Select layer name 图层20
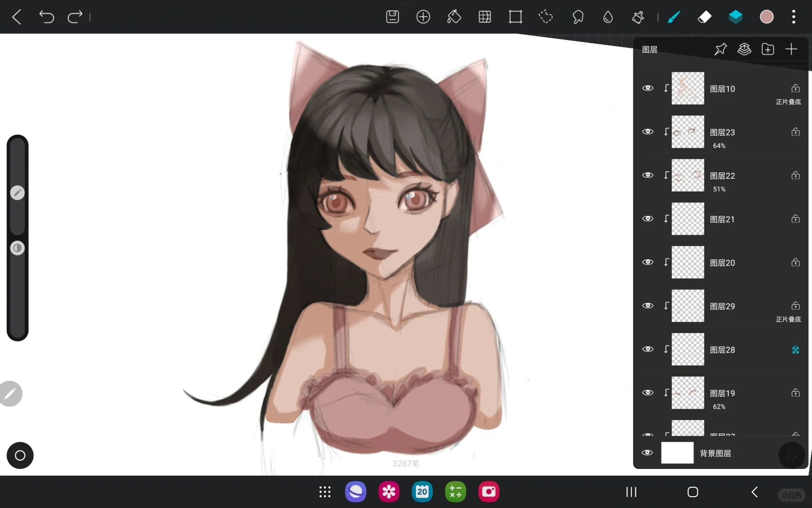 [722, 263]
